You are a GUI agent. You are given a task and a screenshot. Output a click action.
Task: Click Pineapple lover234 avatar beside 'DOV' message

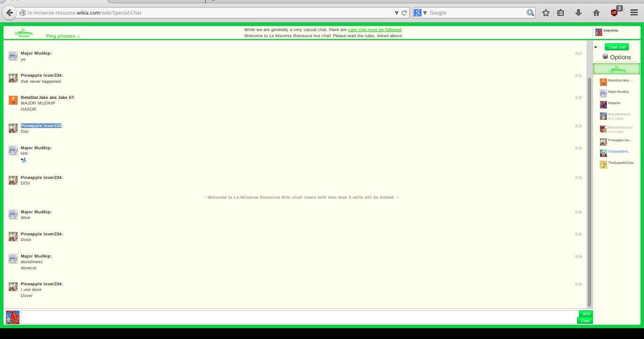coord(13,180)
